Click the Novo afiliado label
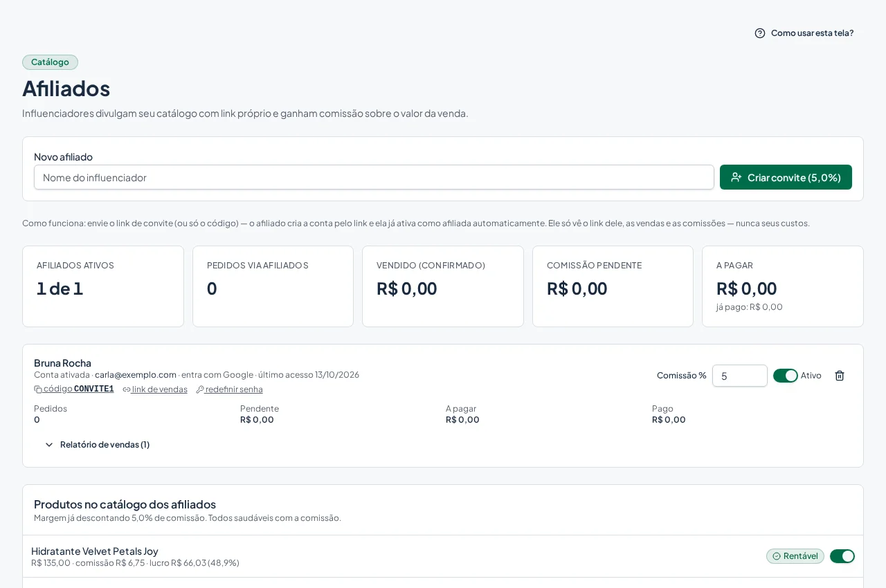The image size is (886, 588). coord(63,157)
